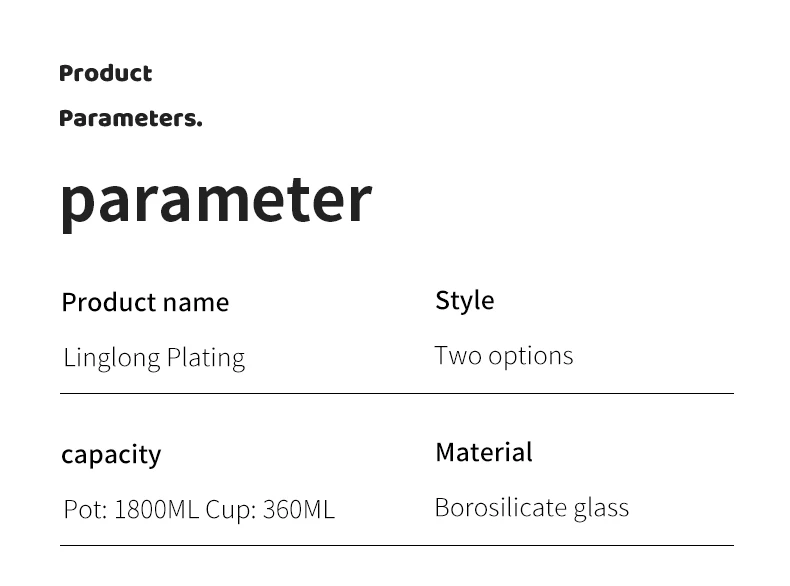The height and width of the screenshot is (586, 790).
Task: Click the "Two options" style value
Action: pos(503,356)
